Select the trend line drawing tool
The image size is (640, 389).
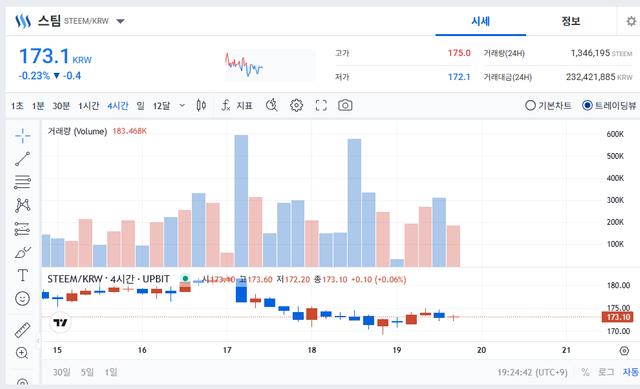[x=22, y=159]
